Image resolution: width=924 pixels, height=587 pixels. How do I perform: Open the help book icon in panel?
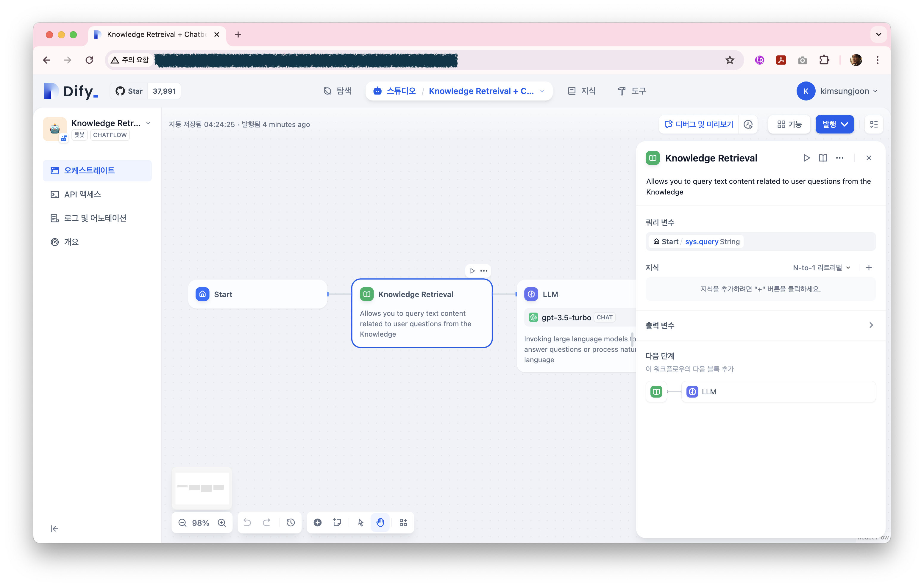[823, 158]
